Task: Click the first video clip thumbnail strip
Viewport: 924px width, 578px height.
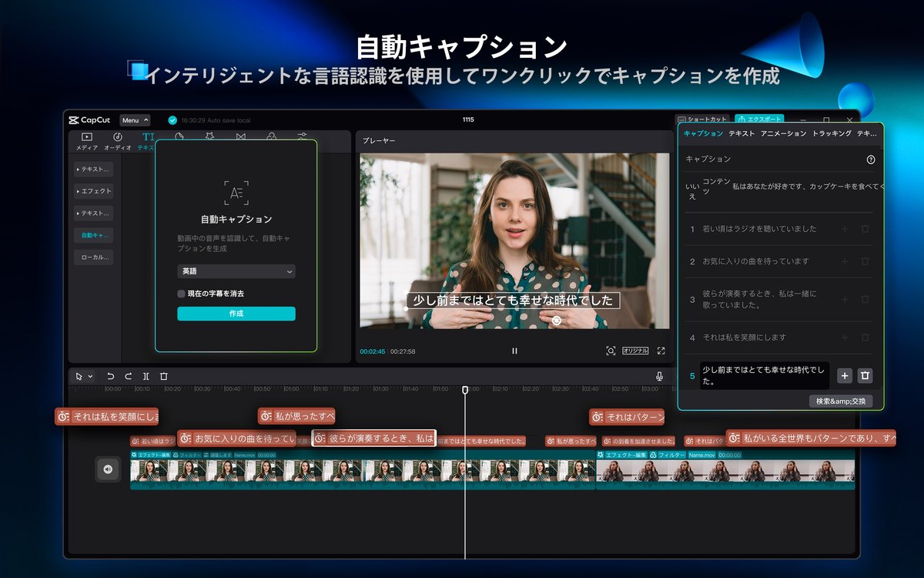Action: pos(362,470)
